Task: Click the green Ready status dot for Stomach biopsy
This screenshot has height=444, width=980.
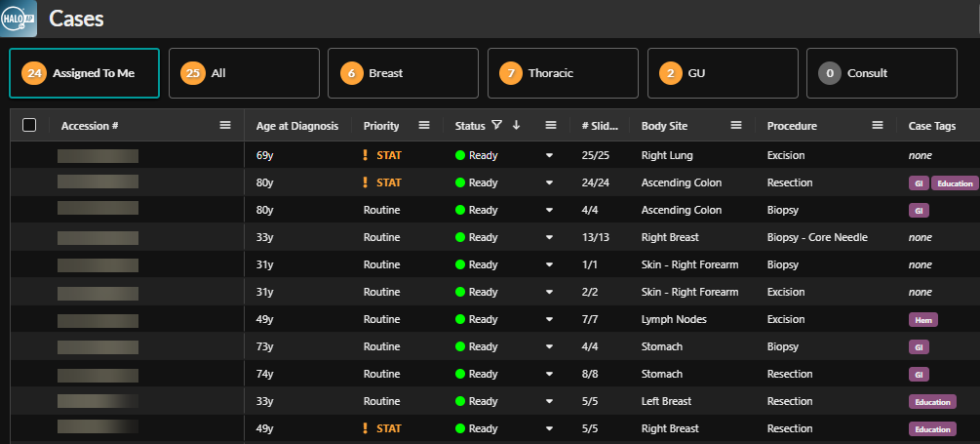Action: point(460,346)
